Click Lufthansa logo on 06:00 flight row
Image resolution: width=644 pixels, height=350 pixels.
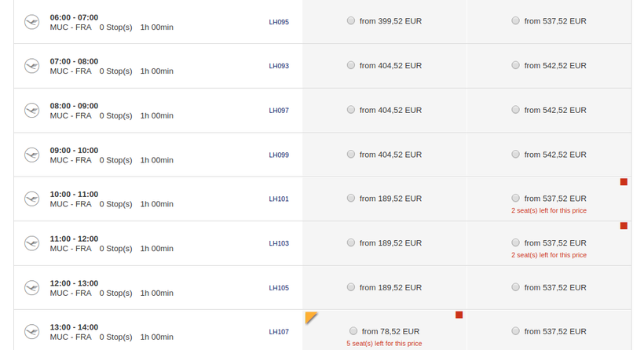tap(31, 22)
